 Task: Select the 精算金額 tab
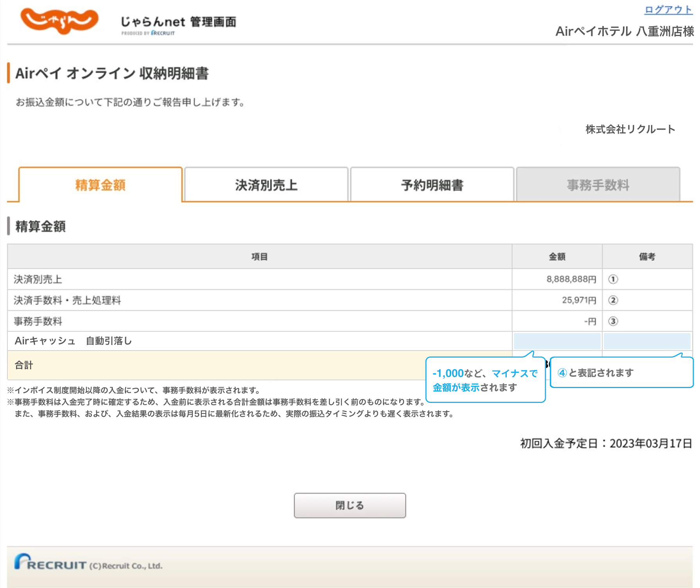(x=101, y=185)
